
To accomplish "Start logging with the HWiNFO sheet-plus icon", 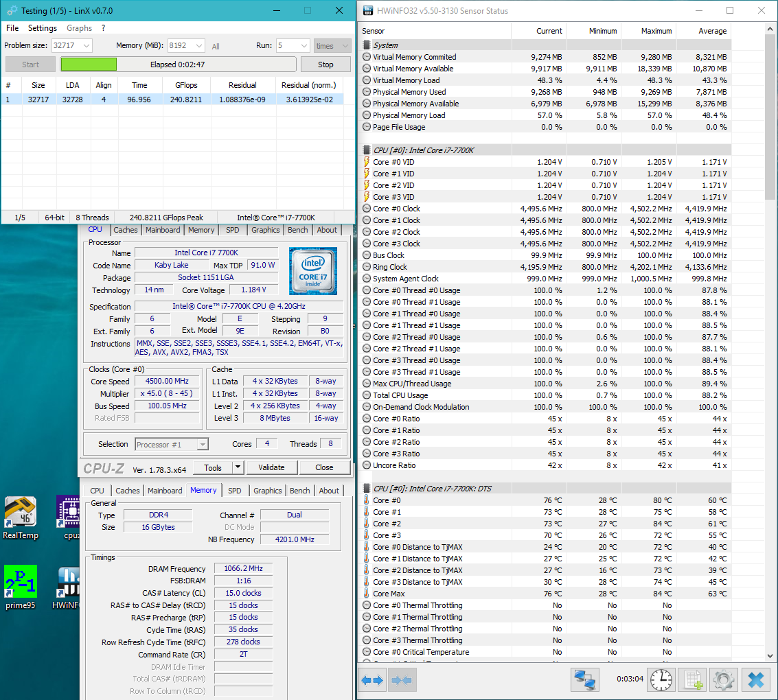I will coord(693,679).
